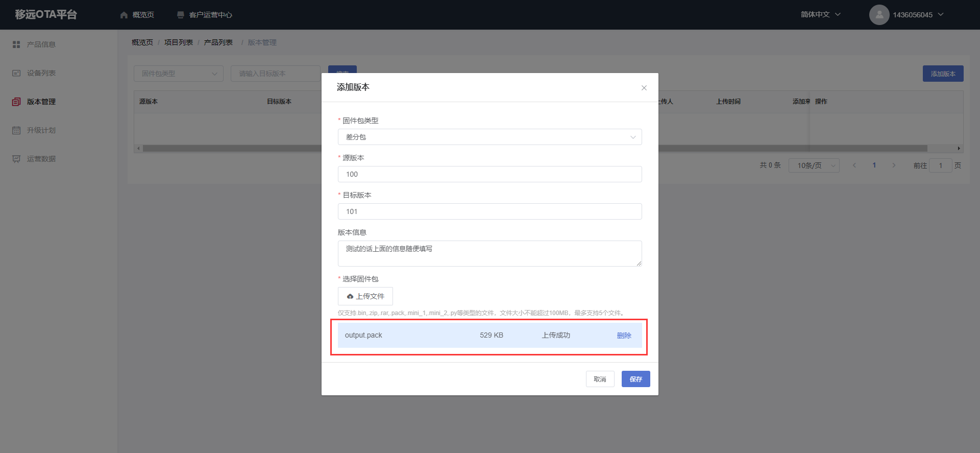This screenshot has width=980, height=453.
Task: Click the home icon beside 概览页
Action: (124, 15)
